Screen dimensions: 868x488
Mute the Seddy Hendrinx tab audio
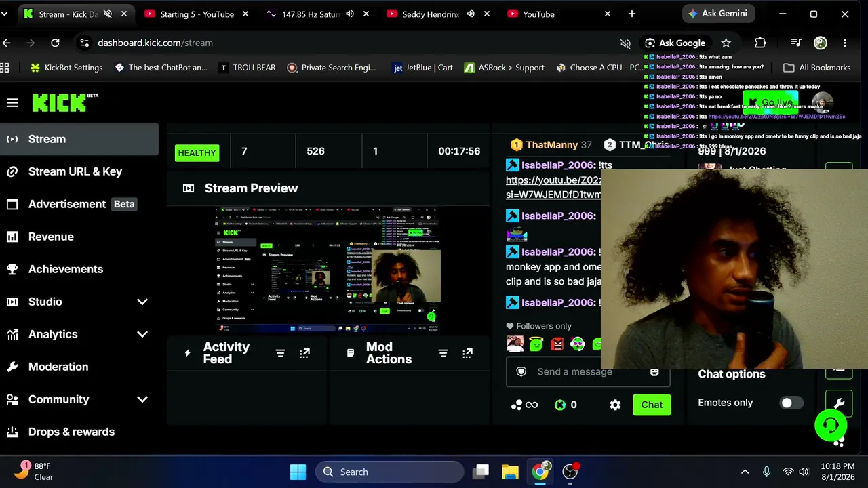click(470, 14)
